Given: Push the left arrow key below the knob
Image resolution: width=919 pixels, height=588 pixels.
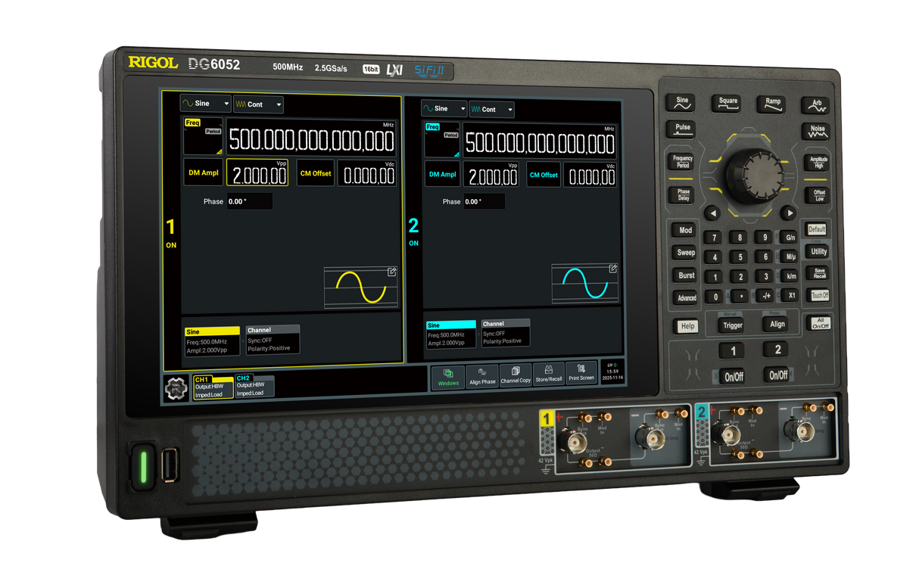Looking at the screenshot, I should click(712, 213).
